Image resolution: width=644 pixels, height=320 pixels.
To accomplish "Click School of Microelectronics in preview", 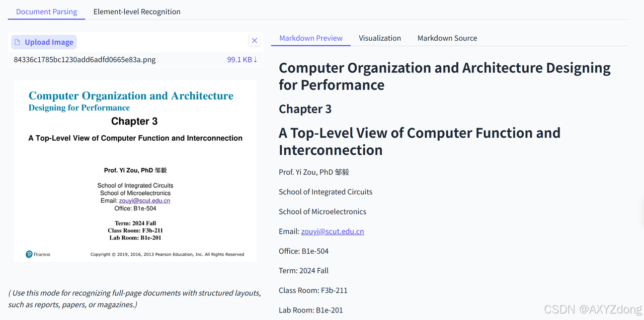I will point(323,211).
